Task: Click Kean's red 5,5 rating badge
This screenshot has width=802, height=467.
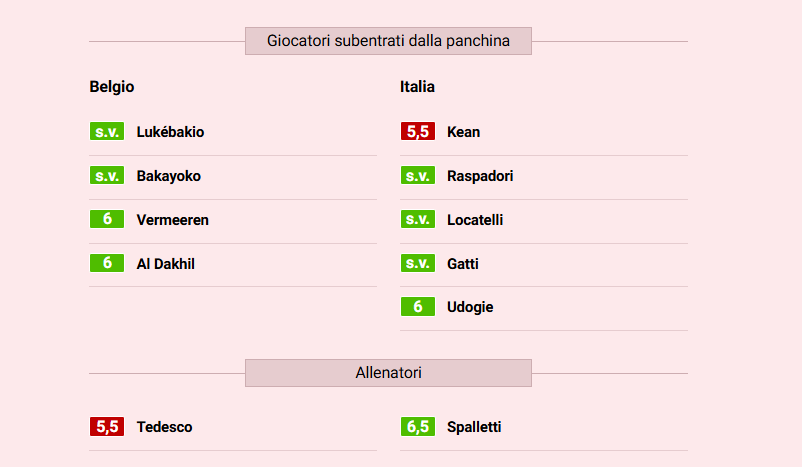Action: click(417, 132)
